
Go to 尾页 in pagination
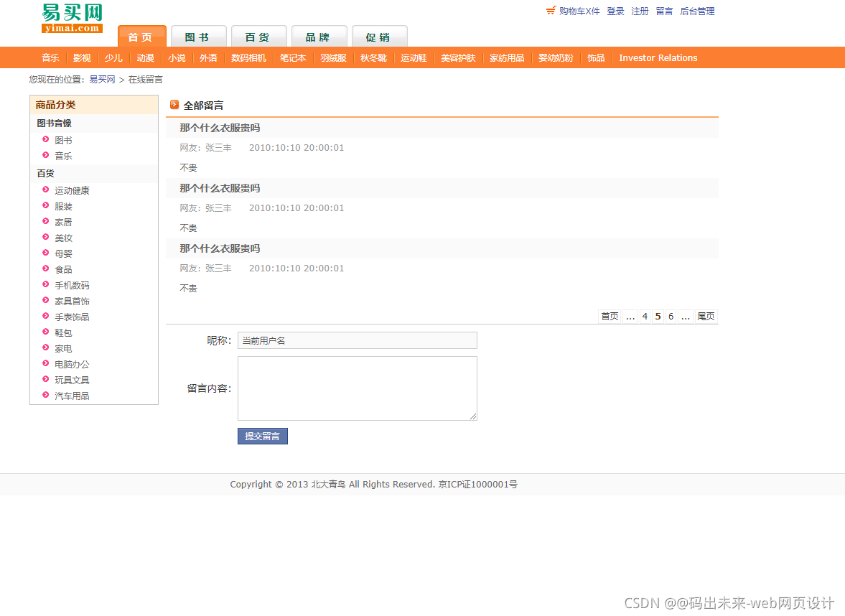[706, 317]
